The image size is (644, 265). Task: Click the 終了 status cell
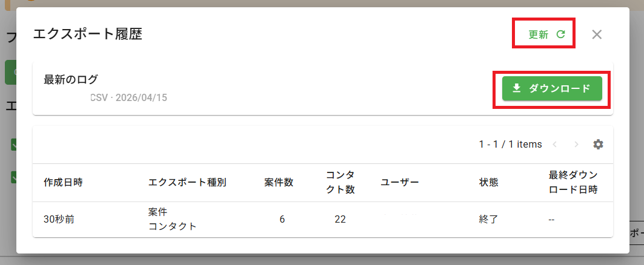coord(488,220)
